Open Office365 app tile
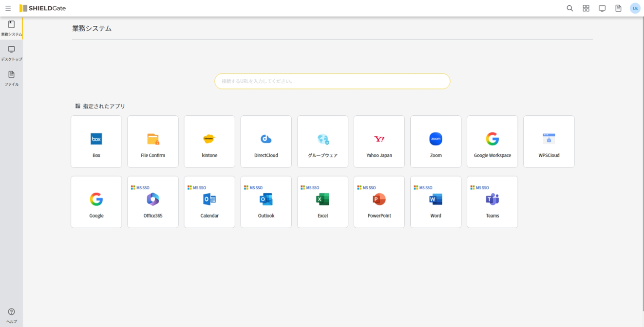This screenshot has height=327, width=644. click(x=153, y=202)
